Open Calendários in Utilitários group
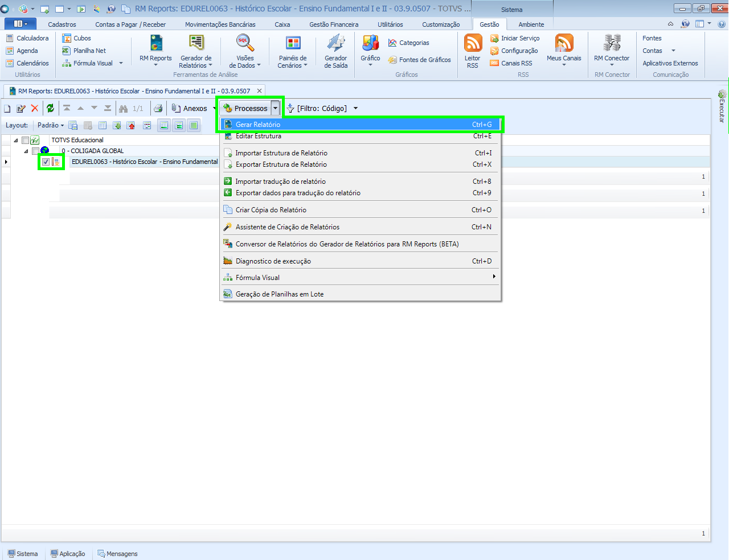Viewport: 729px width, 560px height. click(x=27, y=63)
